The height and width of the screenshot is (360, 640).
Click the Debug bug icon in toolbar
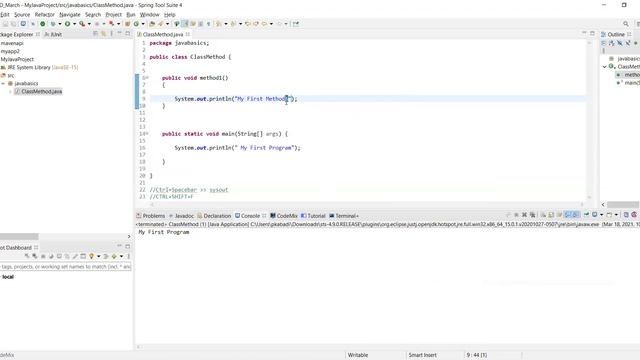coord(53,24)
